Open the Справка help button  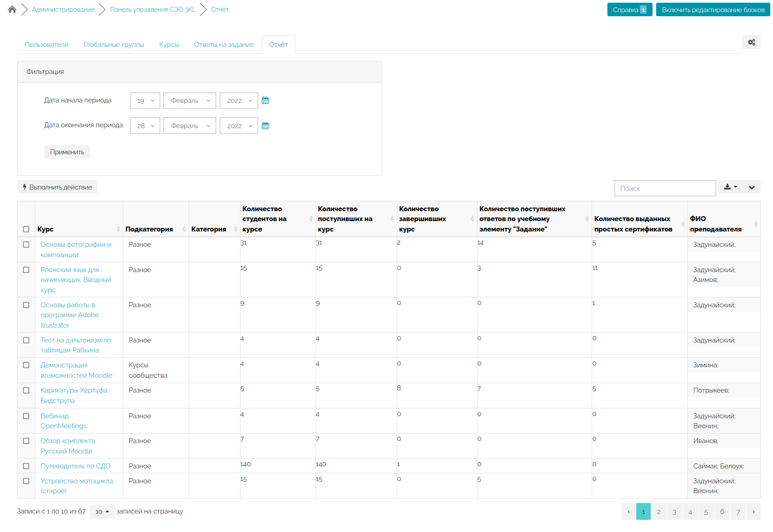pos(630,9)
